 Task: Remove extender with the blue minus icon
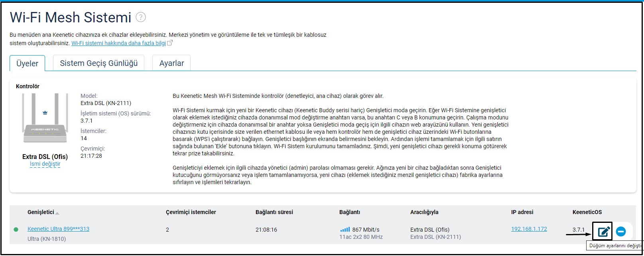(x=621, y=231)
